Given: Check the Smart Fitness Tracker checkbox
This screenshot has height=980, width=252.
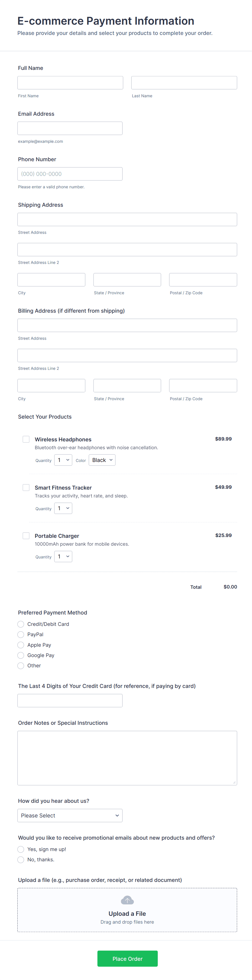Looking at the screenshot, I should pyautogui.click(x=26, y=488).
